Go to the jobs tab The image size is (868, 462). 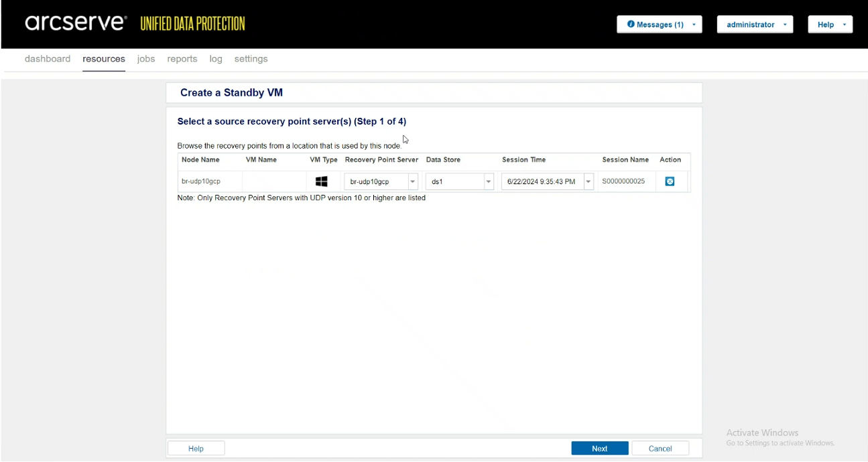146,59
